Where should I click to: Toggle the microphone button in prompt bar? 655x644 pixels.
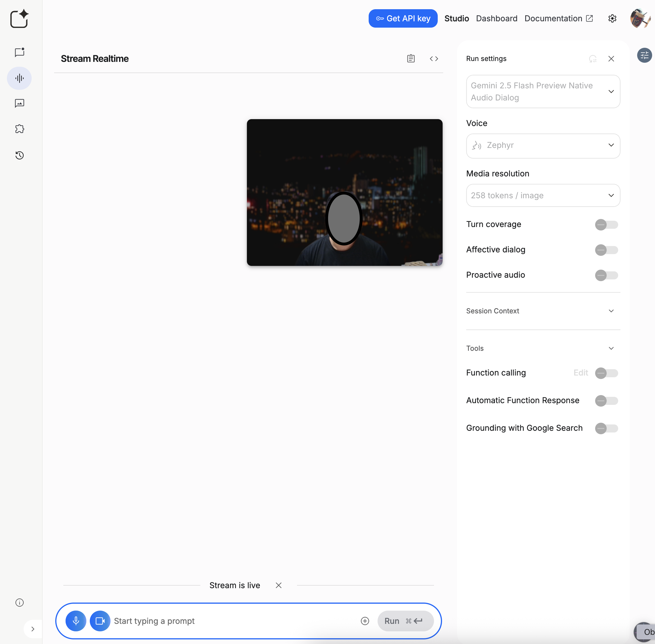[x=76, y=621]
